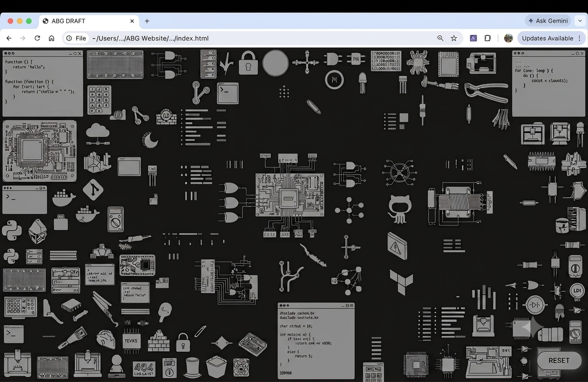This screenshot has height=382, width=588.
Task: Select the Terraform logo icon
Action: (401, 282)
